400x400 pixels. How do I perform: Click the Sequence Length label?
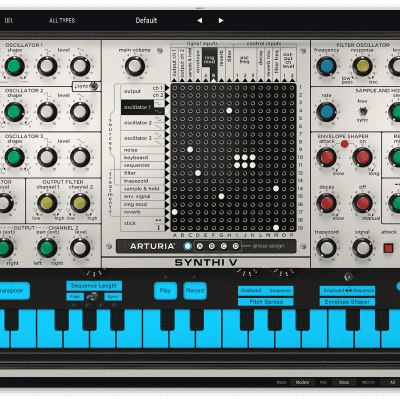[x=94, y=286]
